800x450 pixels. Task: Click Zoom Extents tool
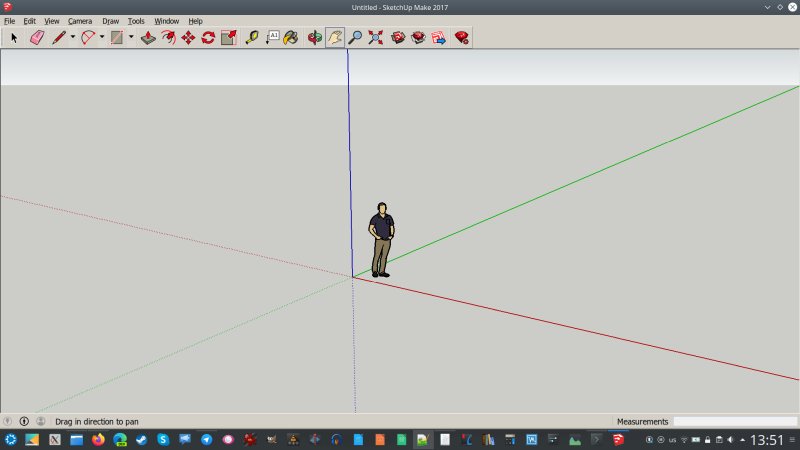pyautogui.click(x=376, y=38)
